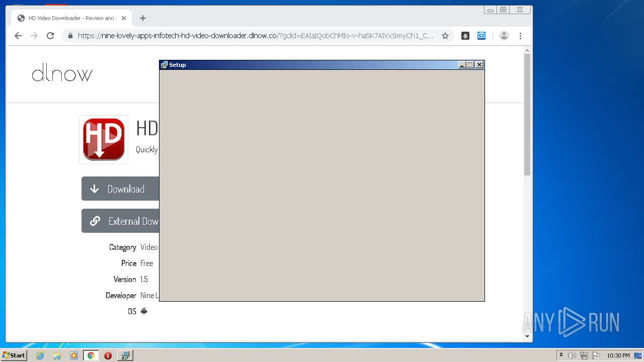Click the 10:30 PM system clock
This screenshot has height=362, width=644.
(618, 355)
